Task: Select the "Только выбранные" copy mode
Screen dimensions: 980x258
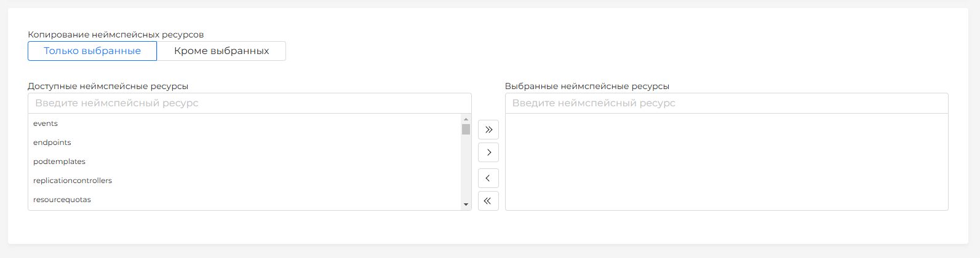Action: [92, 51]
